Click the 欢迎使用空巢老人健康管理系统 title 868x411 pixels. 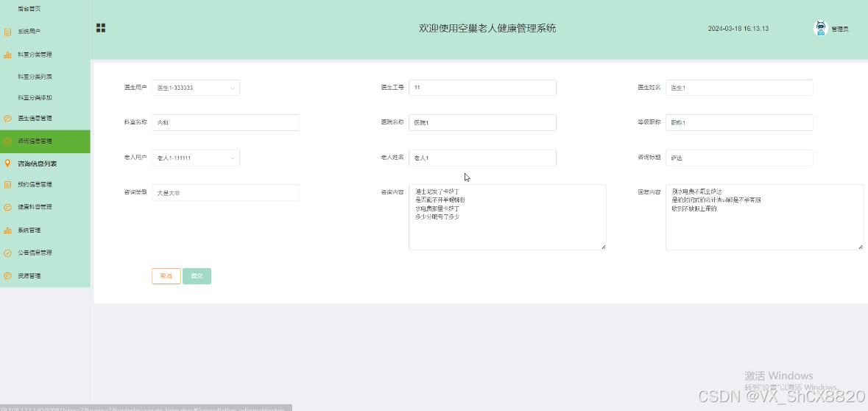point(487,28)
